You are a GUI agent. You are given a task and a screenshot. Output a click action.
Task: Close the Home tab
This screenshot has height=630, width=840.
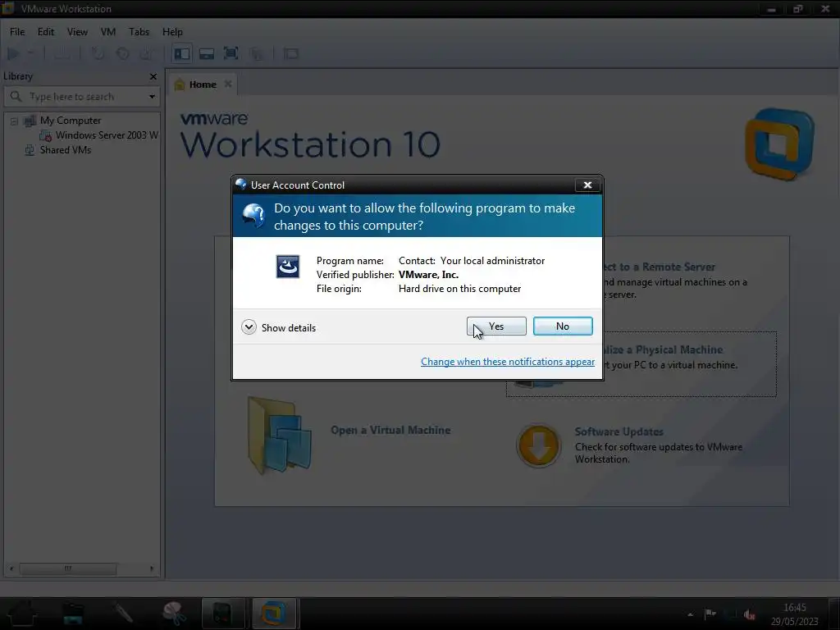(x=228, y=84)
